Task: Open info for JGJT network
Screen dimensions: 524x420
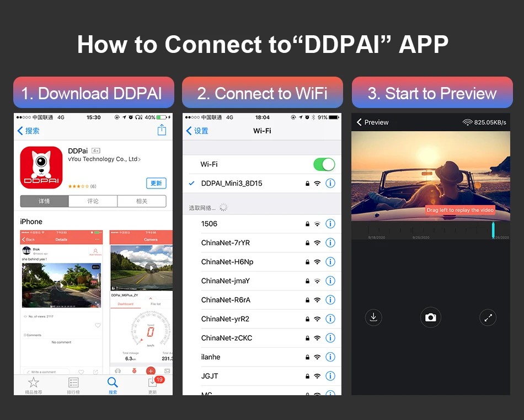Action: point(330,376)
